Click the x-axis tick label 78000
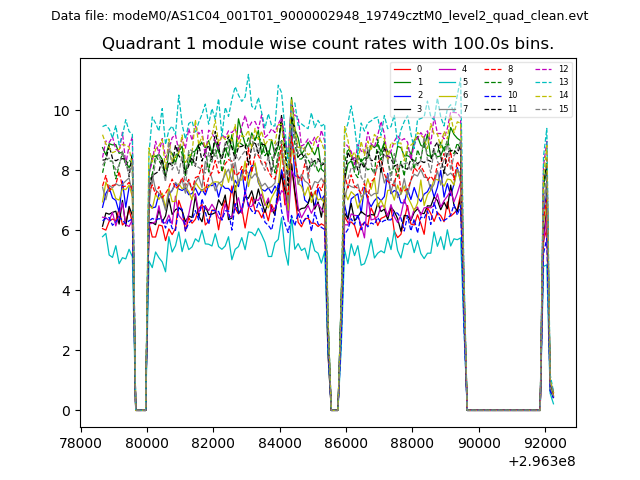Screen dimensions: 640x480 point(82,443)
